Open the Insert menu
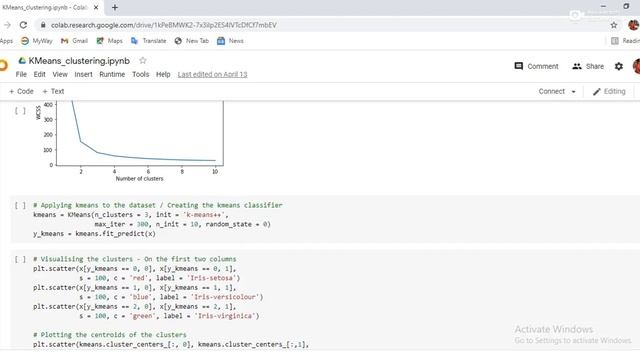This screenshot has height=360, width=640. (x=83, y=74)
